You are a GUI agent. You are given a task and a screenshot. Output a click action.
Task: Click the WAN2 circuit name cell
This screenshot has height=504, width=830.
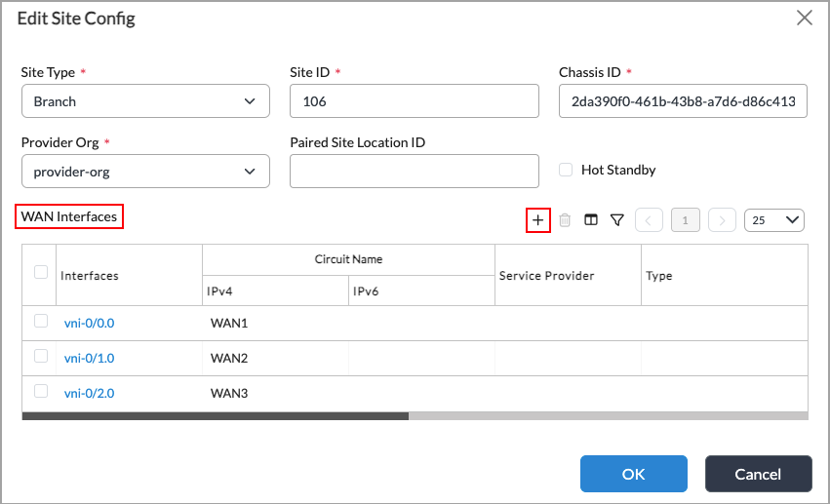click(x=275, y=358)
